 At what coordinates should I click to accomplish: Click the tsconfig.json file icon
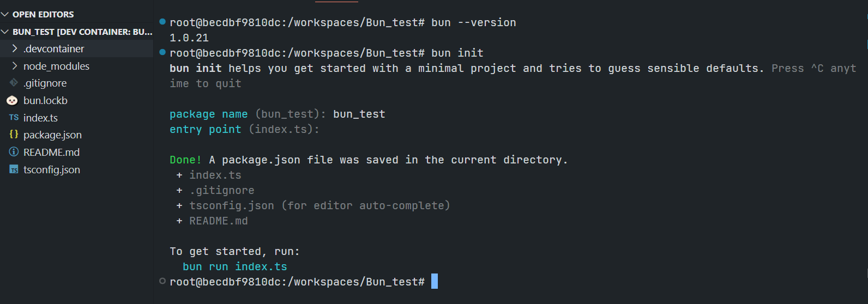tap(14, 169)
